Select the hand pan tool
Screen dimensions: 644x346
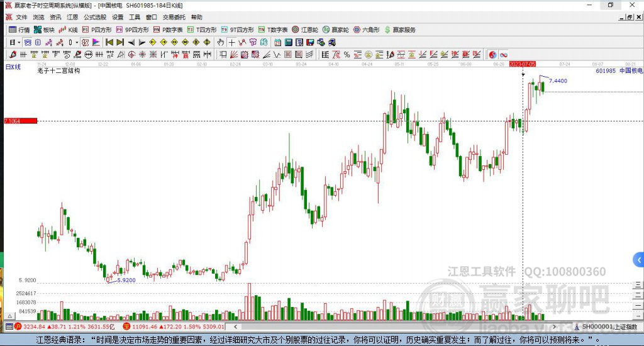click(x=221, y=42)
